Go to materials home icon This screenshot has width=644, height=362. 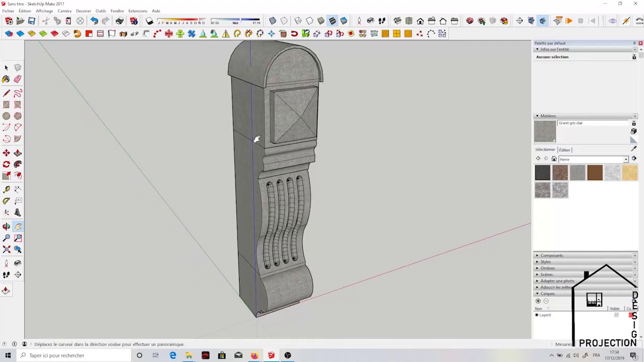pos(554,159)
